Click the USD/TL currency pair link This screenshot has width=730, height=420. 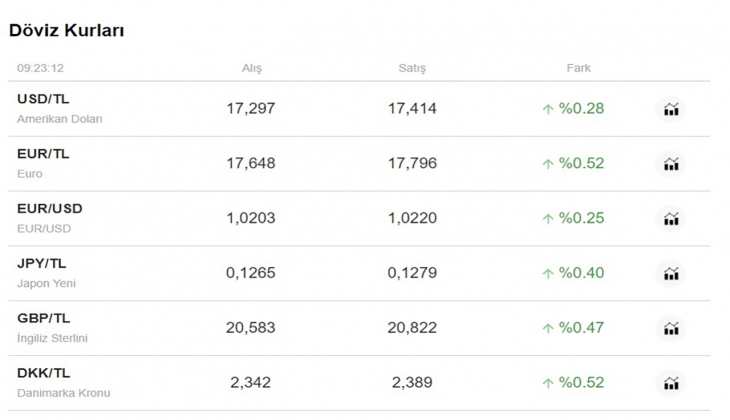coord(43,99)
